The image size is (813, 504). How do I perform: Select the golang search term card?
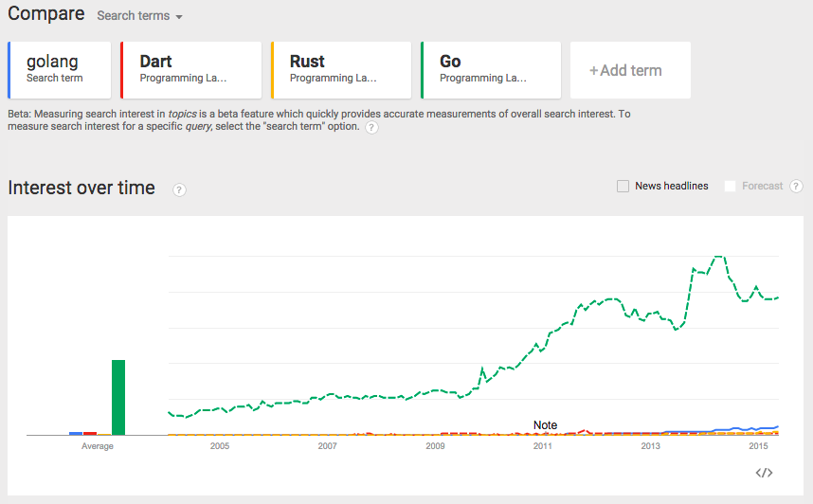[60, 69]
